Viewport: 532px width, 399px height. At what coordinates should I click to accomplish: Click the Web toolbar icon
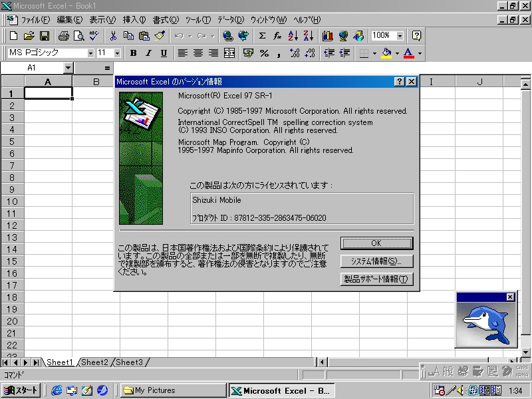pyautogui.click(x=243, y=36)
